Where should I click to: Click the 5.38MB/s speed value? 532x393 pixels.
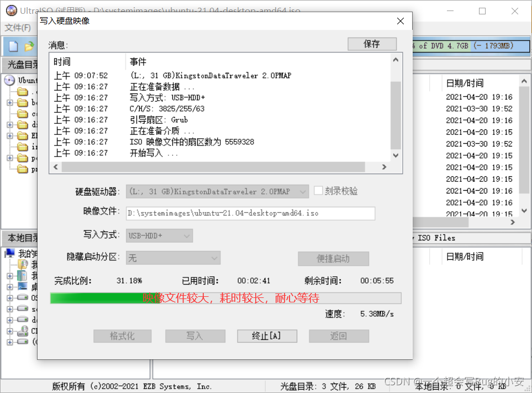[377, 314]
